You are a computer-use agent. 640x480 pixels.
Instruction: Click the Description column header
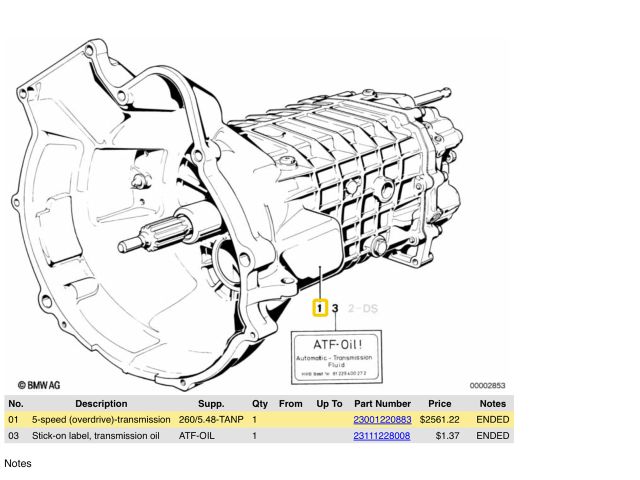101,404
